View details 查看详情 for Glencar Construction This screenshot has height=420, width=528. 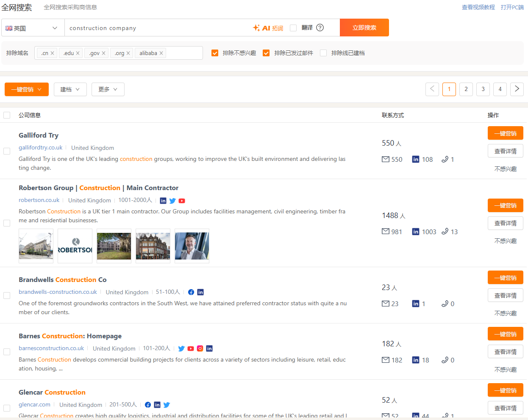(x=506, y=408)
